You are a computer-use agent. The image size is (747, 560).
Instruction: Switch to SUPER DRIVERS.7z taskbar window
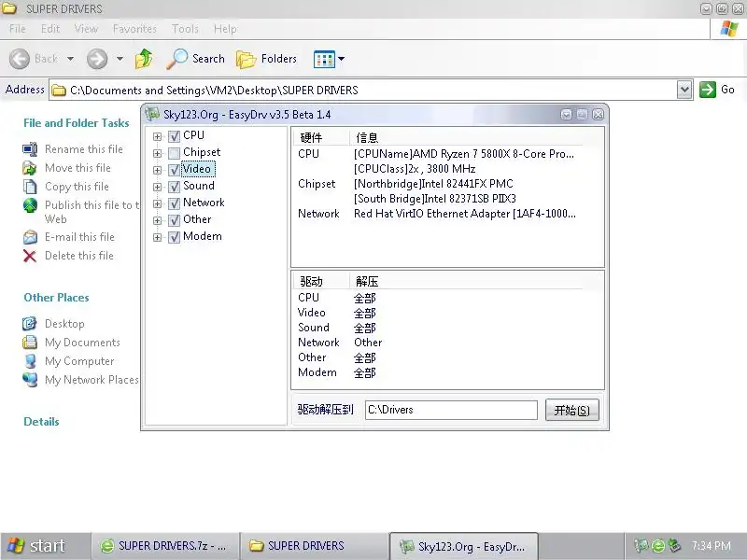(165, 546)
